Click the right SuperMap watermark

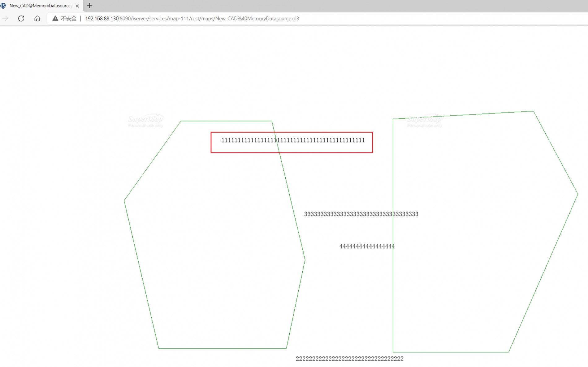click(x=424, y=121)
